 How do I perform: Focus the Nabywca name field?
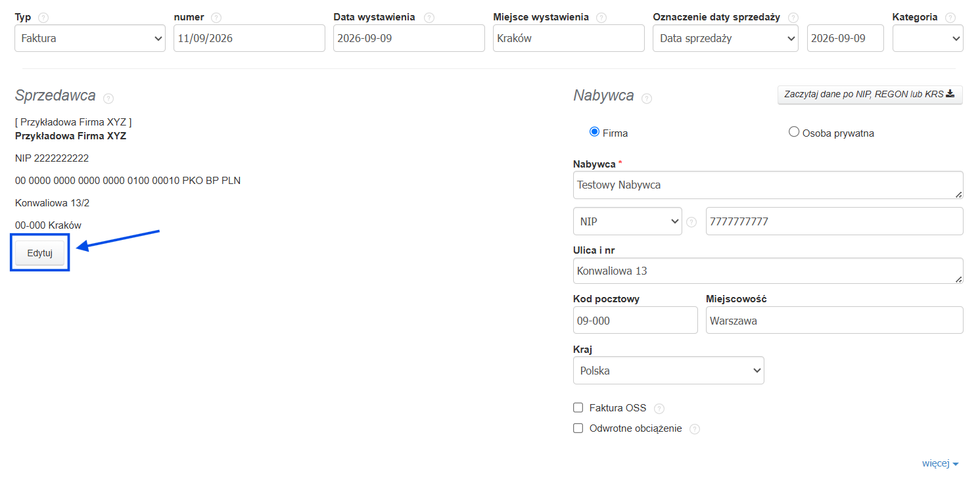[768, 185]
